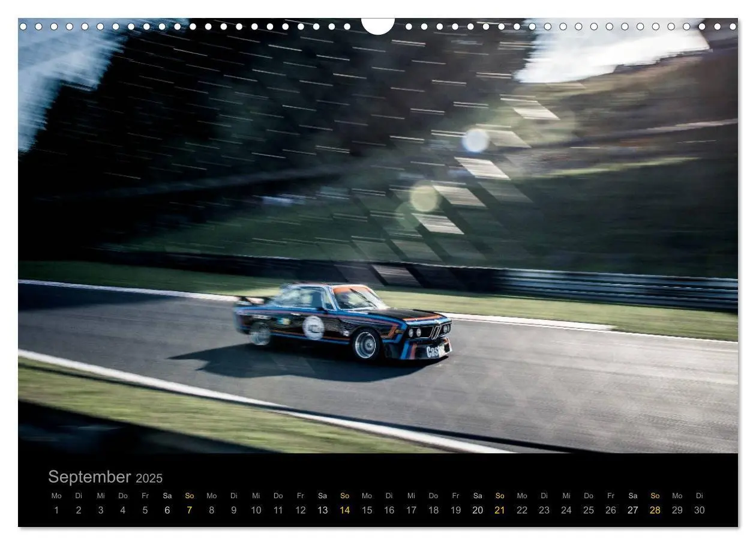Select day 29 in the calendar row
Screen dimensions: 756x545
pyautogui.click(x=677, y=510)
